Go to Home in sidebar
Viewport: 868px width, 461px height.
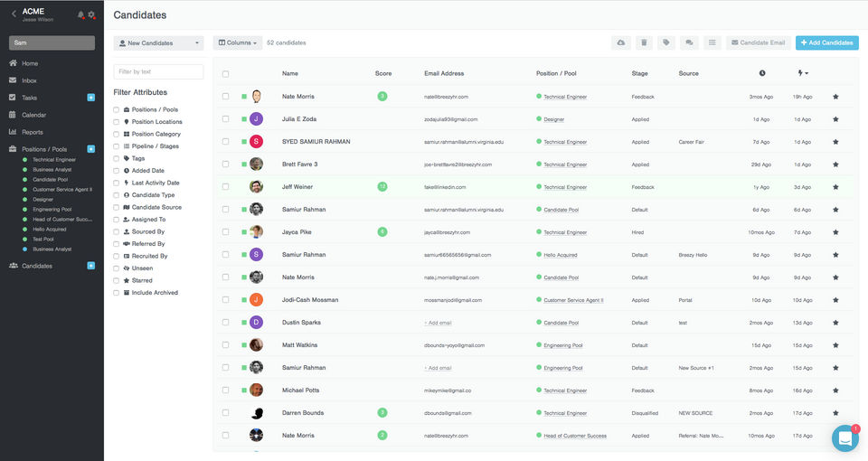point(30,63)
